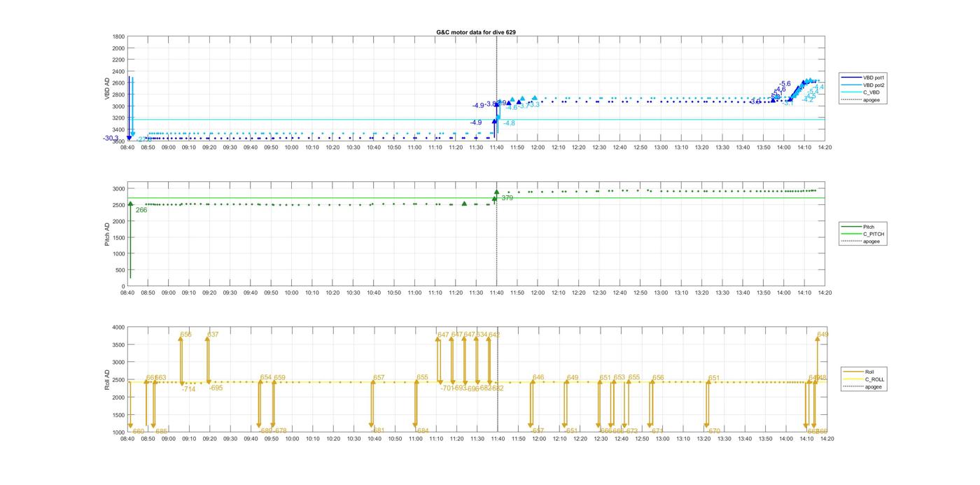The height and width of the screenshot is (485, 980).
Task: Select the "4000" tick on the Roll y-axis
Action: [118, 328]
